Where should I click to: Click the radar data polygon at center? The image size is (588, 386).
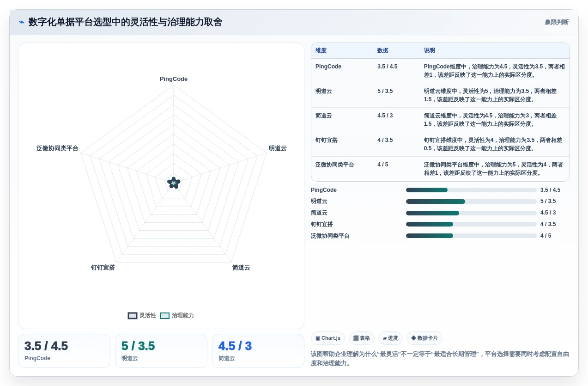[174, 183]
